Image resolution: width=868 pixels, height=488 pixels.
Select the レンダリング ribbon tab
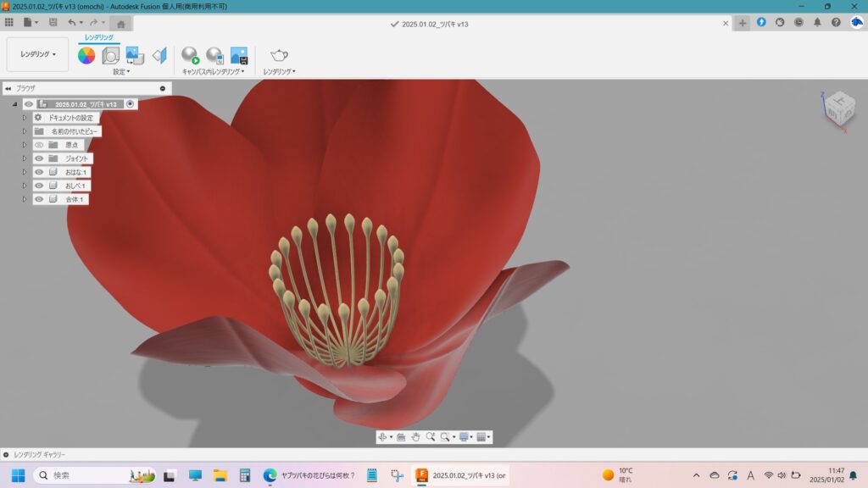click(99, 37)
